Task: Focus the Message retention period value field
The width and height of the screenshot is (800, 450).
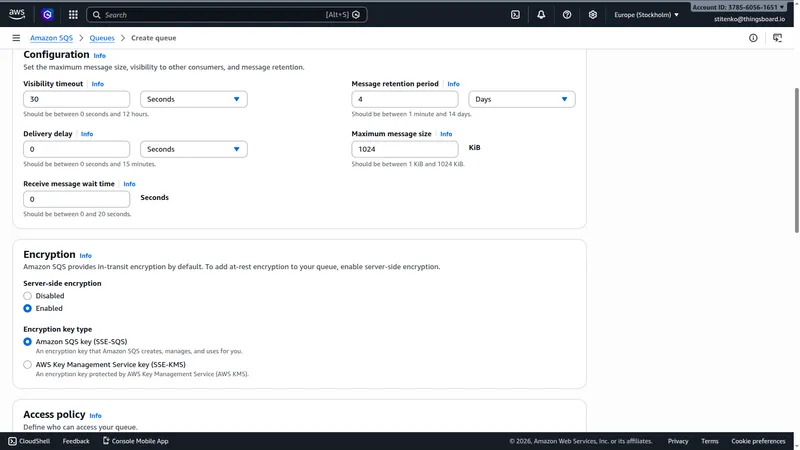Action: (405, 99)
